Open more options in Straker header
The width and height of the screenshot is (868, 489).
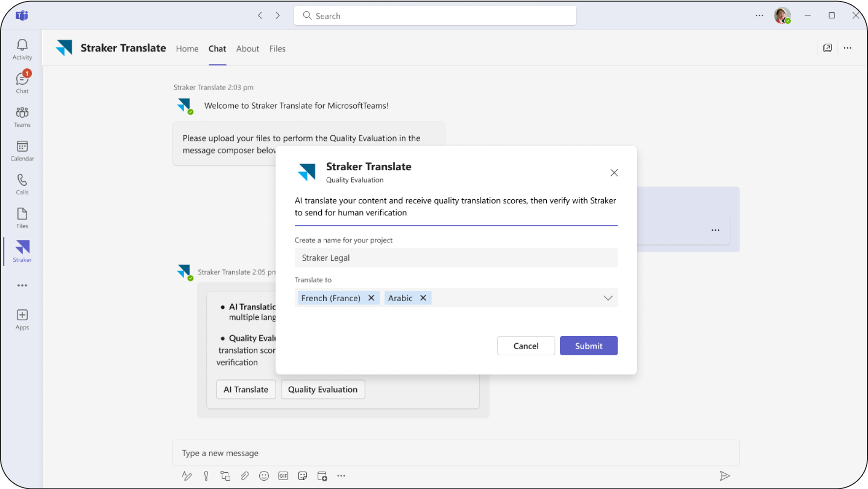847,48
